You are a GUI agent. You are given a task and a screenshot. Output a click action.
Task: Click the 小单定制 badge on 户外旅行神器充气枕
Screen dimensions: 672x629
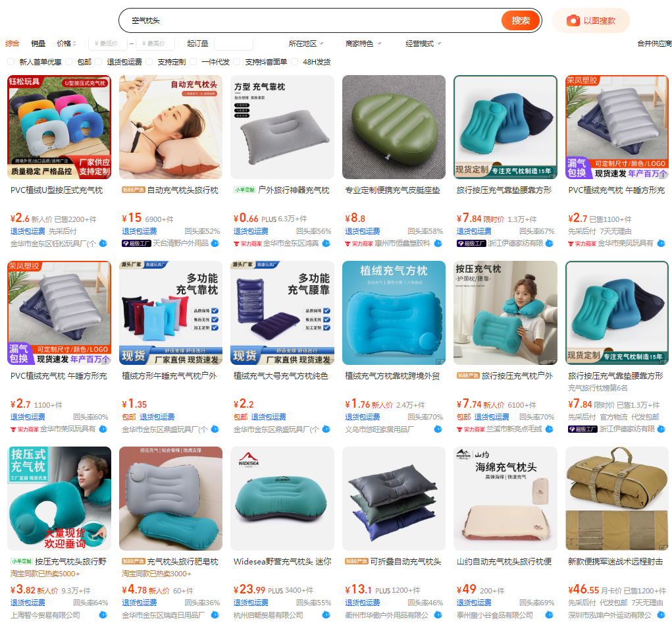tap(245, 190)
